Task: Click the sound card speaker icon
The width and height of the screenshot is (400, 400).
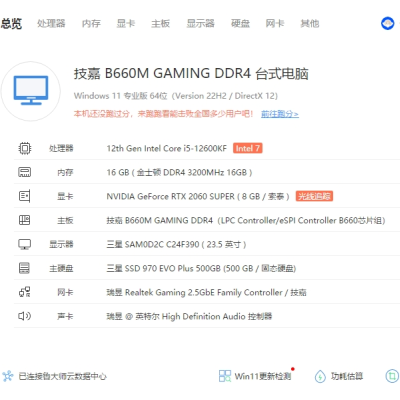Action: pyautogui.click(x=25, y=316)
